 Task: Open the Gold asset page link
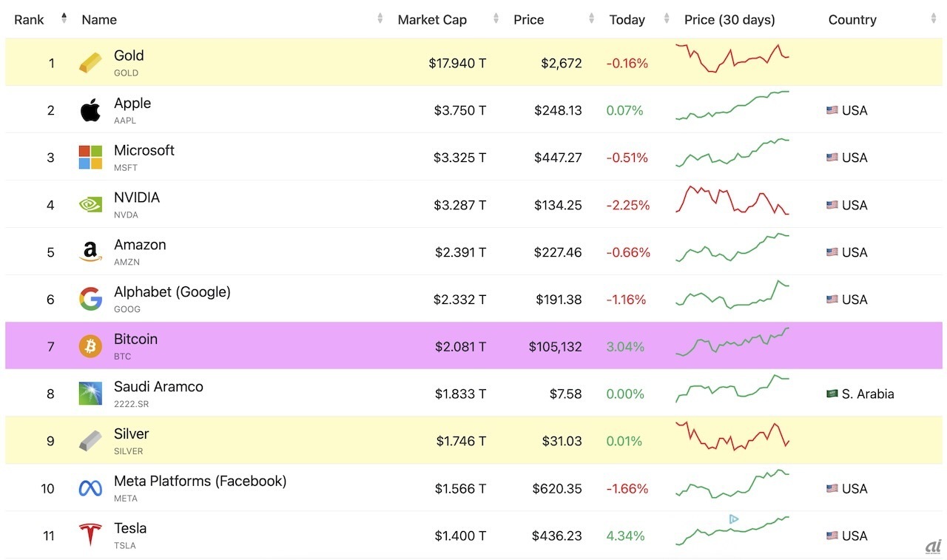pos(129,55)
